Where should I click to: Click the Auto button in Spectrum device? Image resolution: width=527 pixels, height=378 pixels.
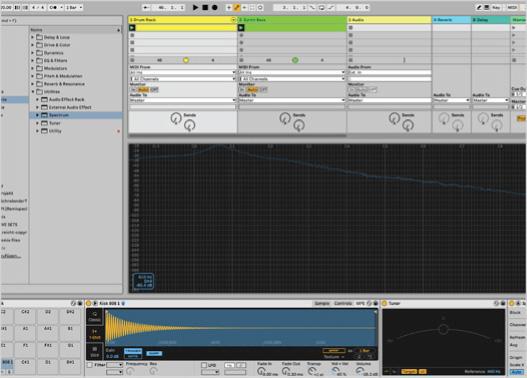[x=516, y=372]
